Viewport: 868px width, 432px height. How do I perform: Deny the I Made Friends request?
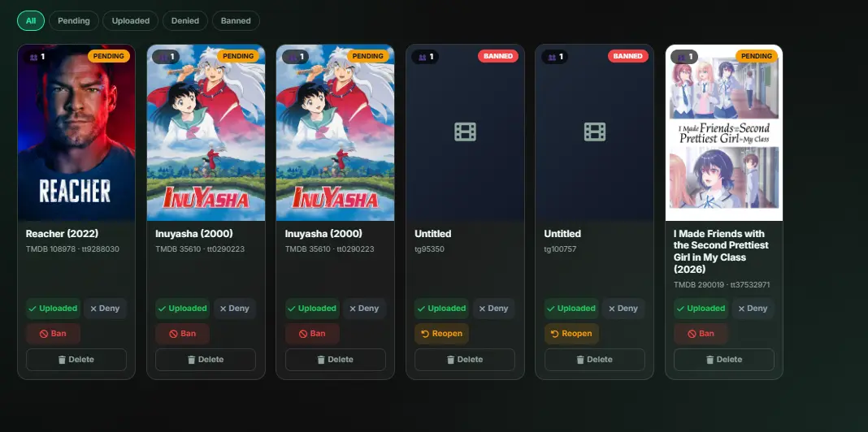[x=753, y=309]
